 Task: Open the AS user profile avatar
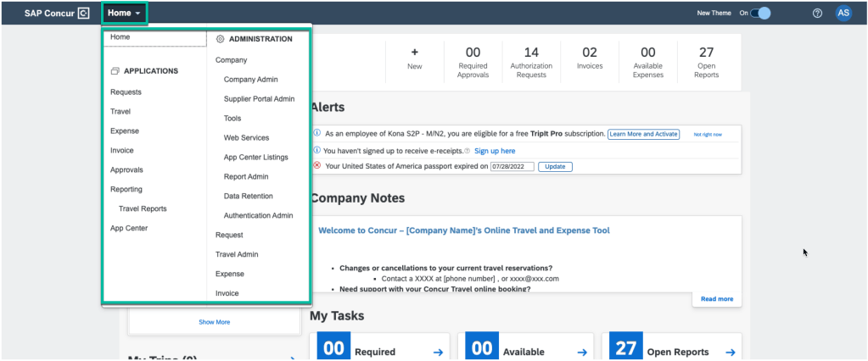(843, 13)
